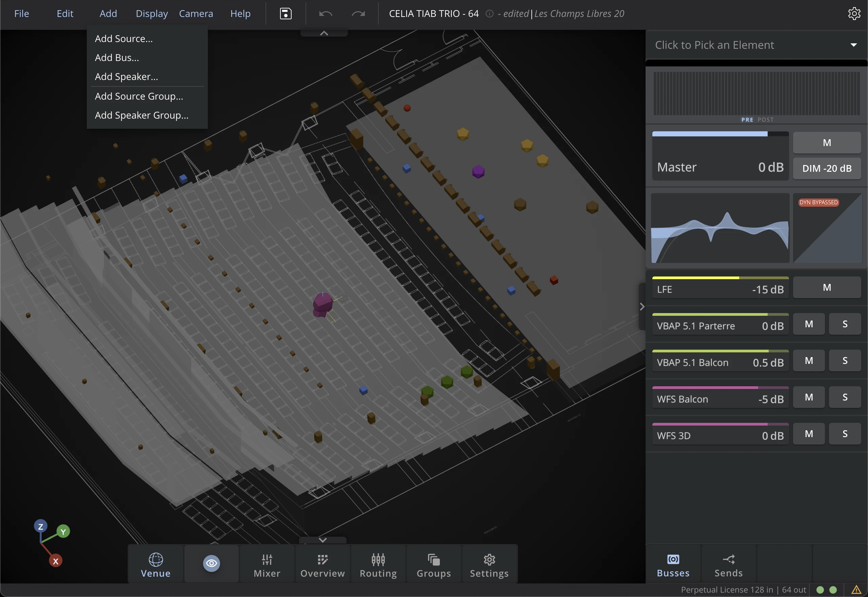868x597 pixels.
Task: Mute the VBAP 5.1 Parterre bus
Action: [809, 324]
